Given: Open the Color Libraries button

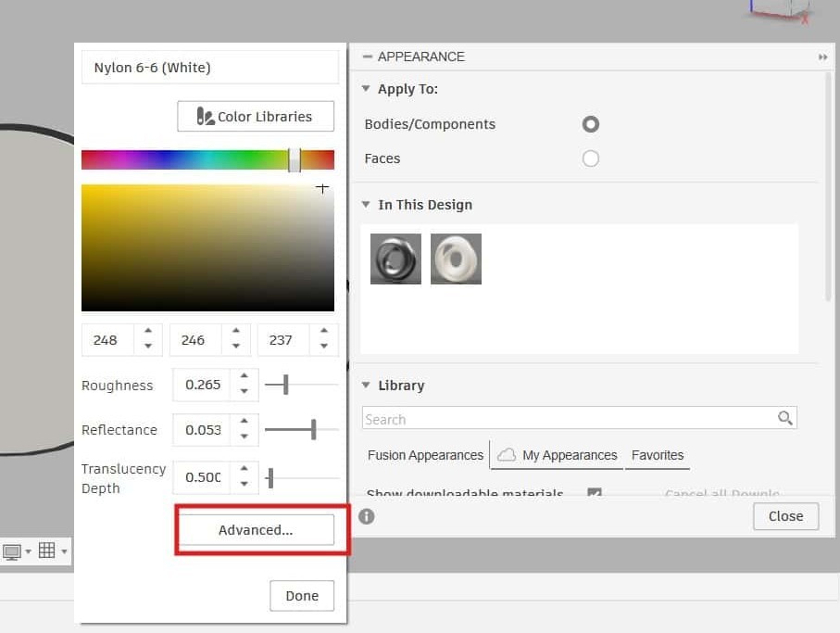Looking at the screenshot, I should click(256, 116).
